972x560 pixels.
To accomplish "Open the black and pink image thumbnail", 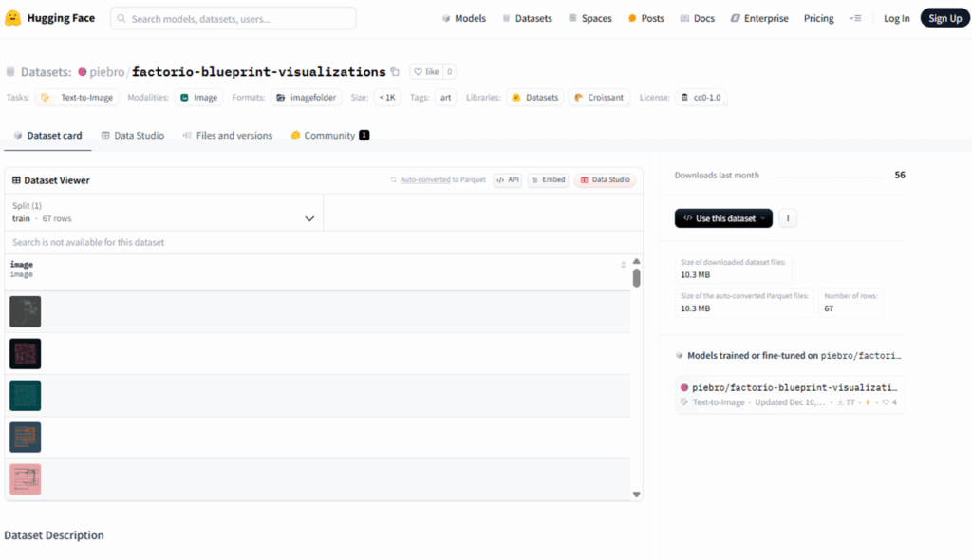I will point(26,353).
